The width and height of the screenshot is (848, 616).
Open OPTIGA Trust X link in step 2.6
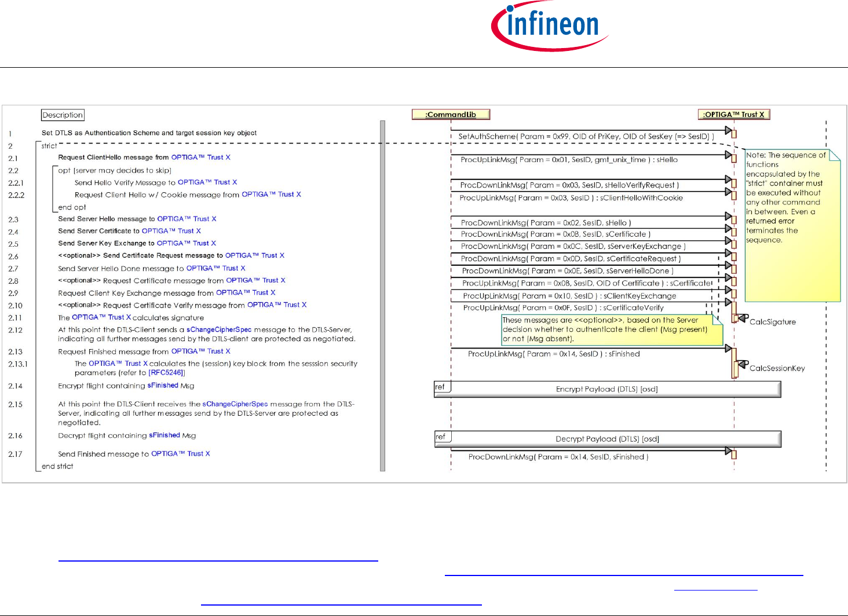[255, 255]
